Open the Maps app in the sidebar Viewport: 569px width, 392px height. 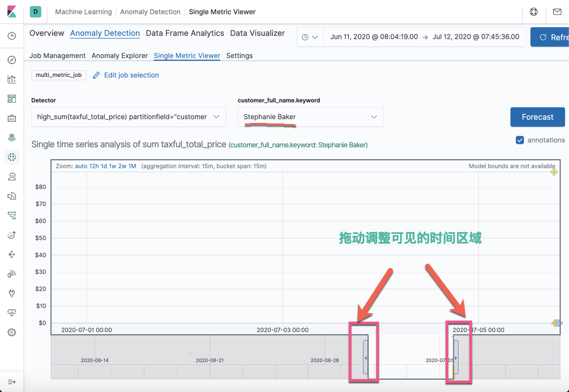(12, 137)
